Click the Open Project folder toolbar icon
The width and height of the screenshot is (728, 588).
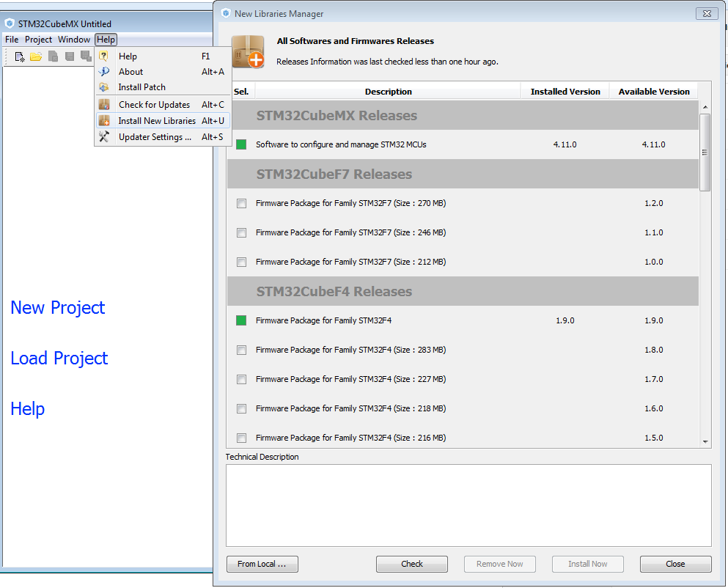pos(36,56)
